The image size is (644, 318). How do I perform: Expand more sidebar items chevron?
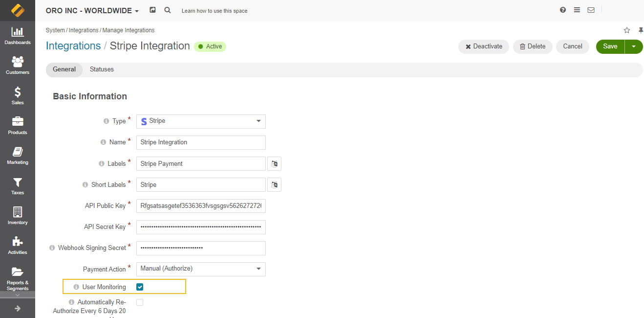[18, 295]
